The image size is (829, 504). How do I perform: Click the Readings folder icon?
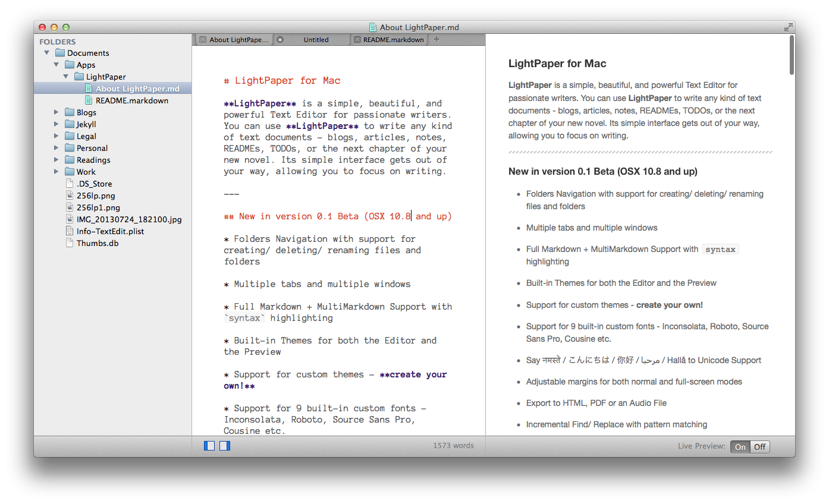click(x=70, y=160)
